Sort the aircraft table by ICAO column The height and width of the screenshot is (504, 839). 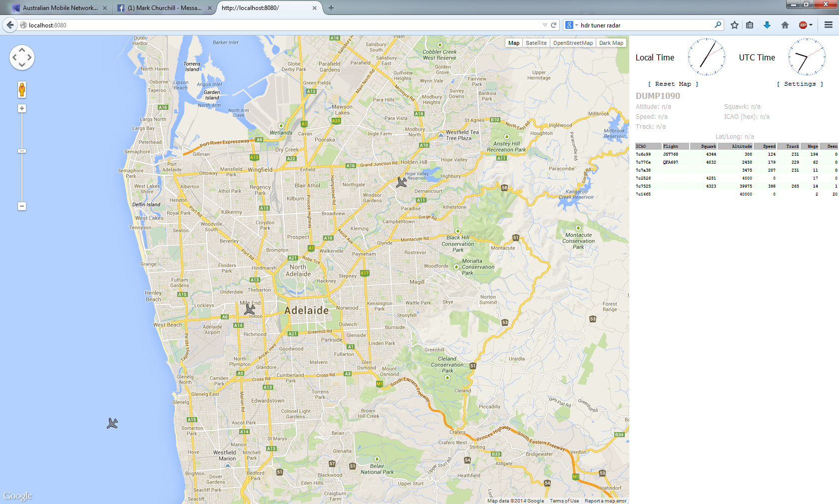[648, 146]
